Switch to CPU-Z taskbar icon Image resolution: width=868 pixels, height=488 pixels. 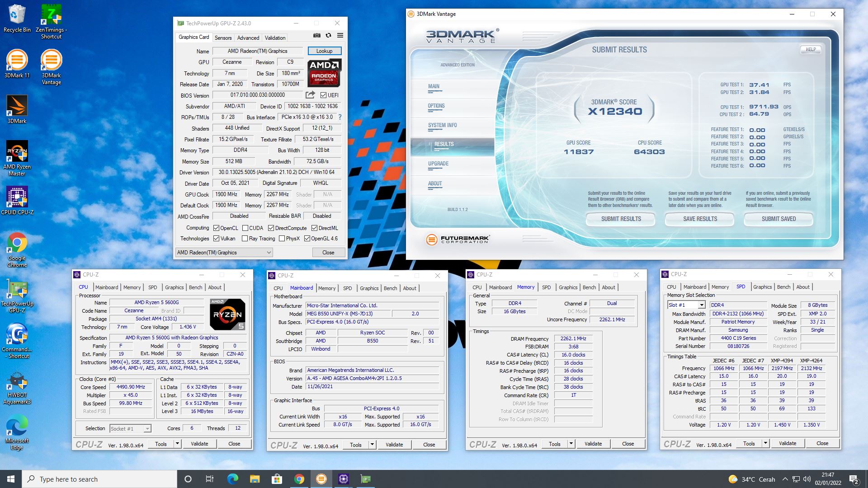343,479
